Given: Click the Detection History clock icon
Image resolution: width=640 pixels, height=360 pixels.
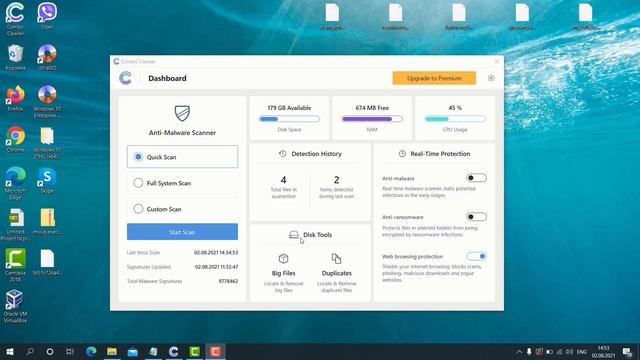Looking at the screenshot, I should pyautogui.click(x=282, y=154).
